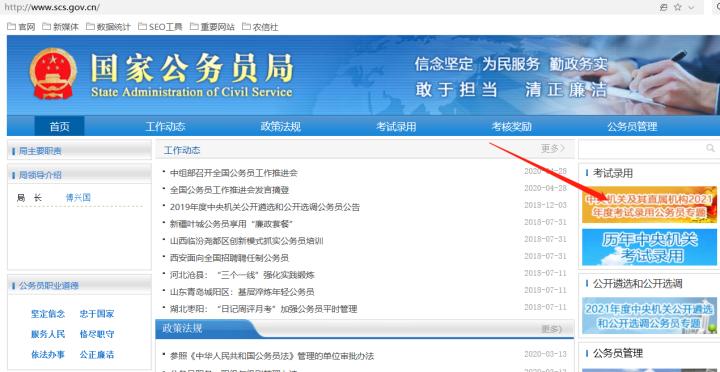720x372 pixels.
Task: Click the star bookmark icon in address bar
Action: (x=678, y=7)
